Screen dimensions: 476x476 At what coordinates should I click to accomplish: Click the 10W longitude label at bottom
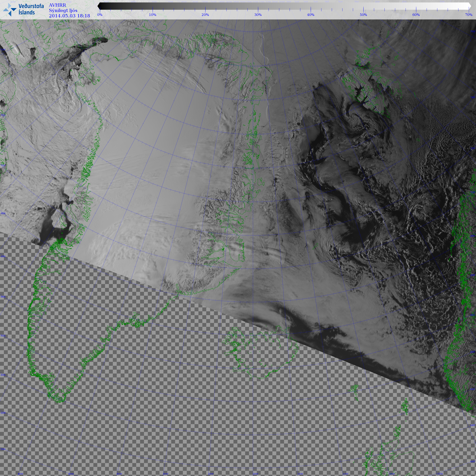(x=345, y=474)
